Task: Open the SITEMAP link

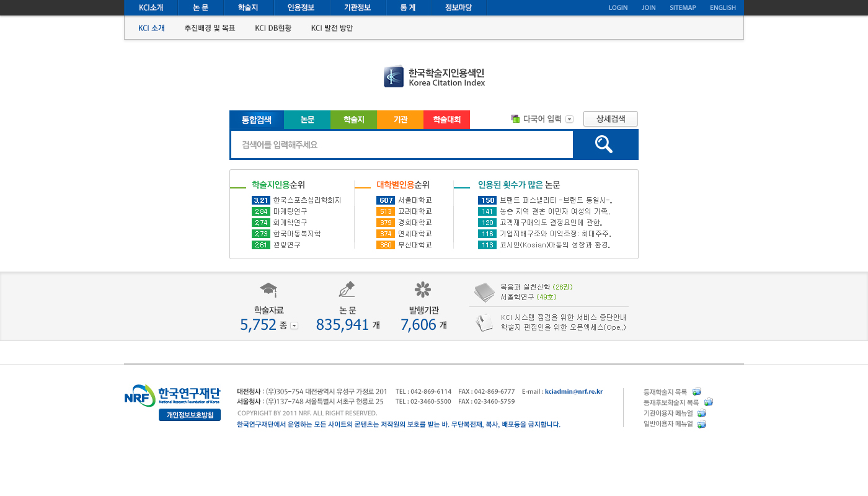Action: point(683,7)
